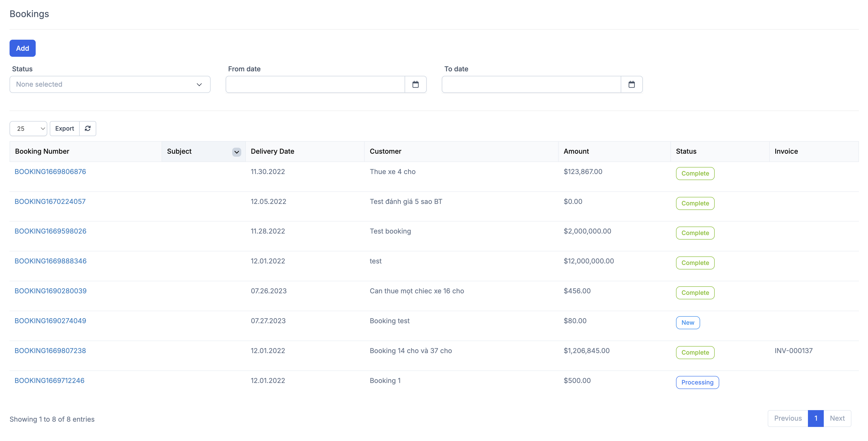This screenshot has width=868, height=441.
Task: Open the Status filter dropdown
Action: (x=110, y=84)
